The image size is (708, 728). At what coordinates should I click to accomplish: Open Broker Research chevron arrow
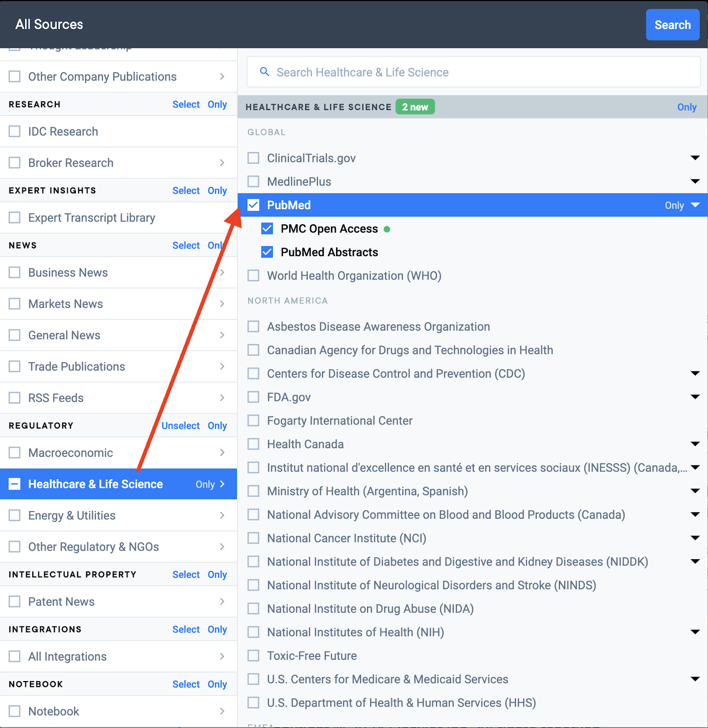222,162
